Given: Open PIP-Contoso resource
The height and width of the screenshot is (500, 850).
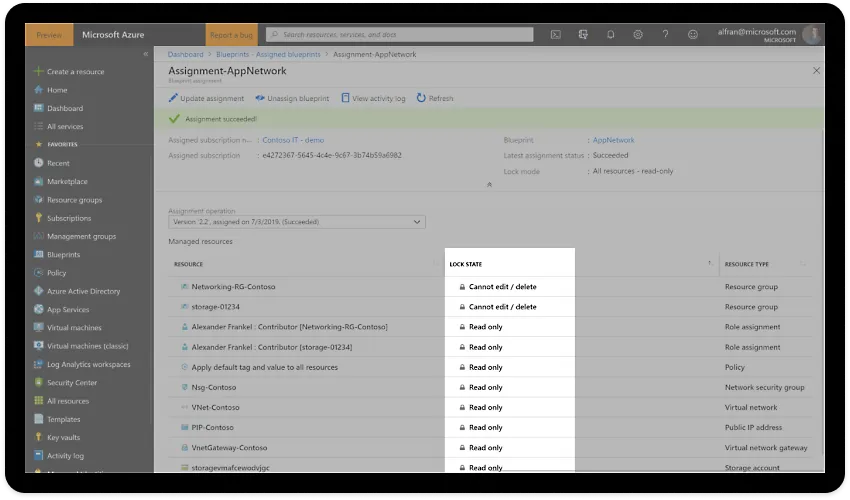Looking at the screenshot, I should click(x=212, y=427).
